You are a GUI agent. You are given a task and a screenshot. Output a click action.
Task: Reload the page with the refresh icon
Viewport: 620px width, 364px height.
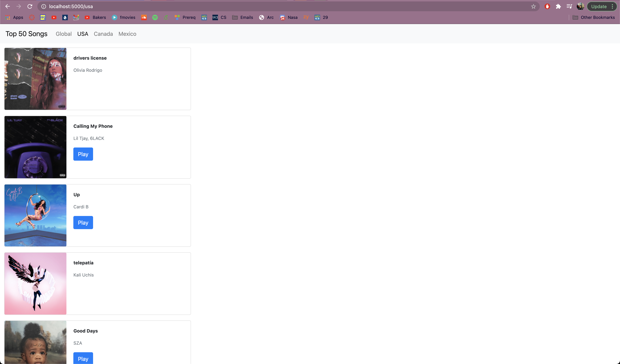point(30,6)
